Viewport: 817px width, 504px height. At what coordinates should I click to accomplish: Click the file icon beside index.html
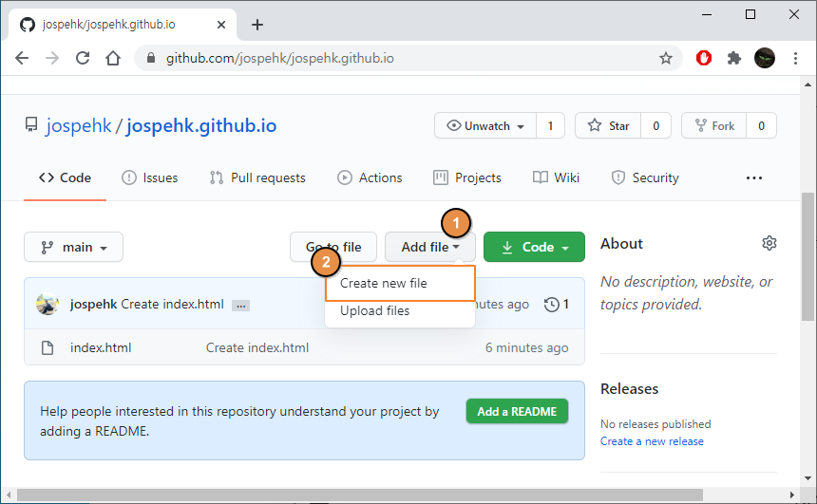point(47,347)
